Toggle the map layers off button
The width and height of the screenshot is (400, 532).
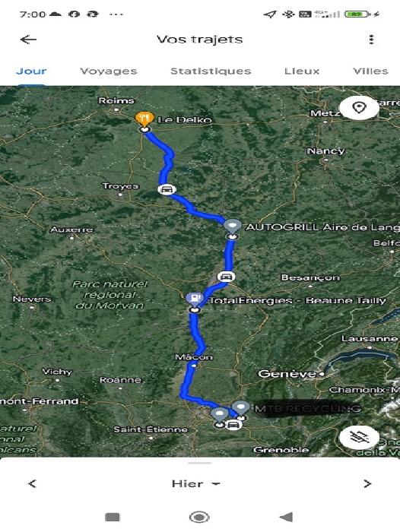(359, 437)
